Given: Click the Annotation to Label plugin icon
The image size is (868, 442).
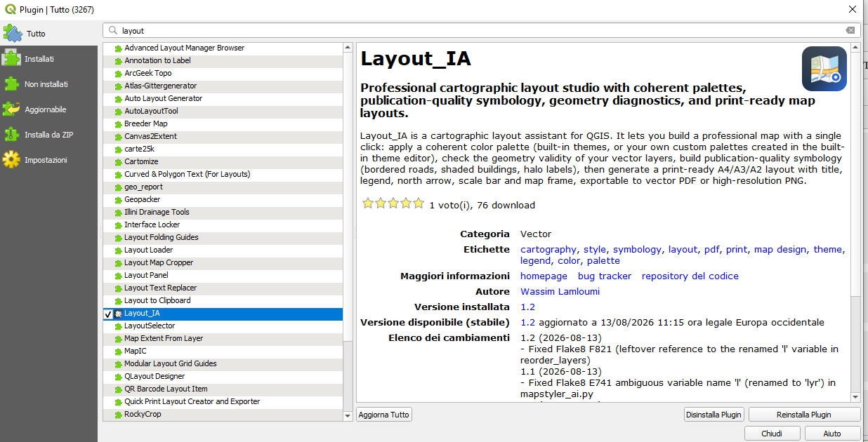Looking at the screenshot, I should 118,61.
